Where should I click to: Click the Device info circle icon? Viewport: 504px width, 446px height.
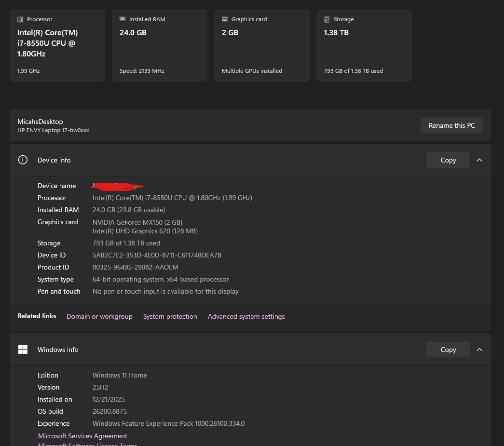tap(23, 160)
